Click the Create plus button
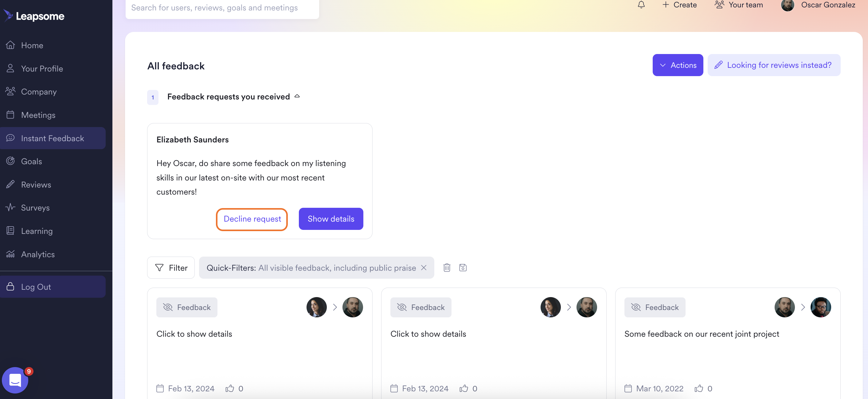 point(679,5)
